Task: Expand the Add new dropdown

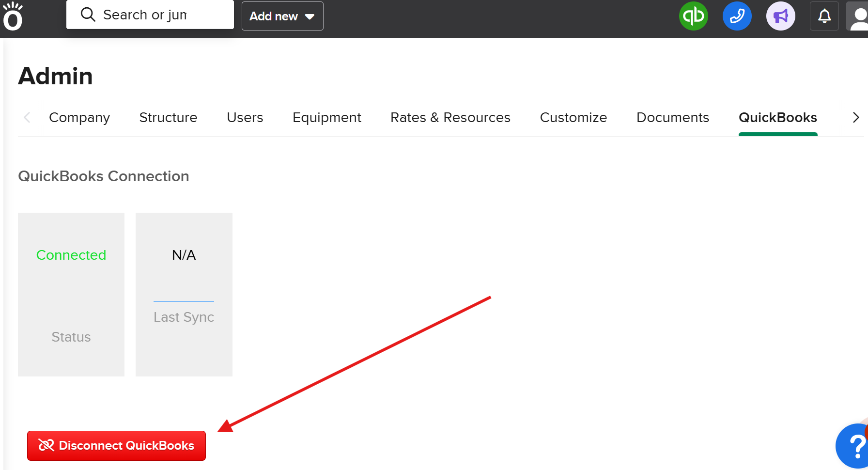Action: point(282,16)
